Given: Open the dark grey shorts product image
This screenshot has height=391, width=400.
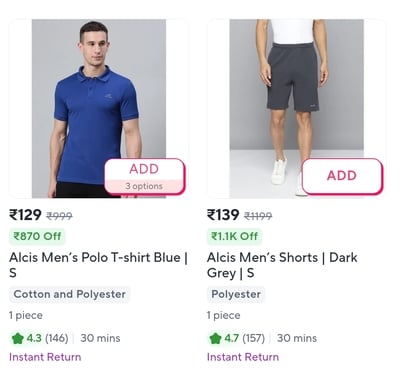Looking at the screenshot, I should point(296,109).
